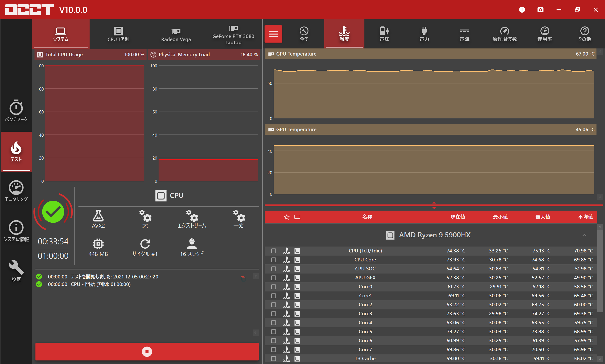
Task: Open the 設定 settings wrench
Action: (x=16, y=271)
